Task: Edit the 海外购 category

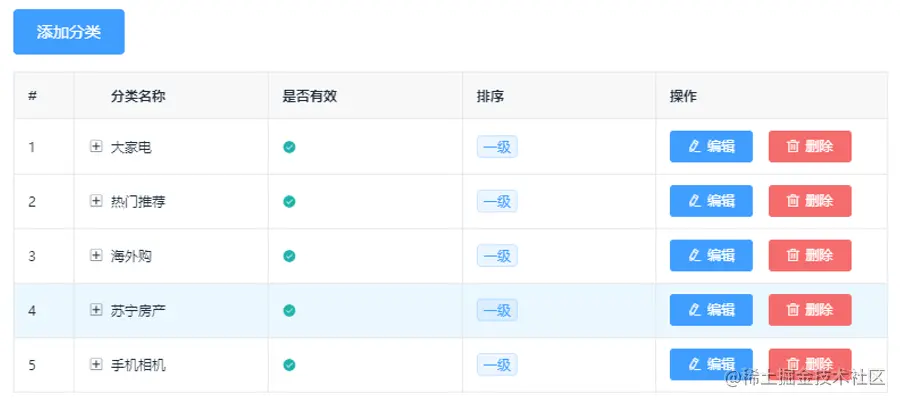Action: coord(711,256)
